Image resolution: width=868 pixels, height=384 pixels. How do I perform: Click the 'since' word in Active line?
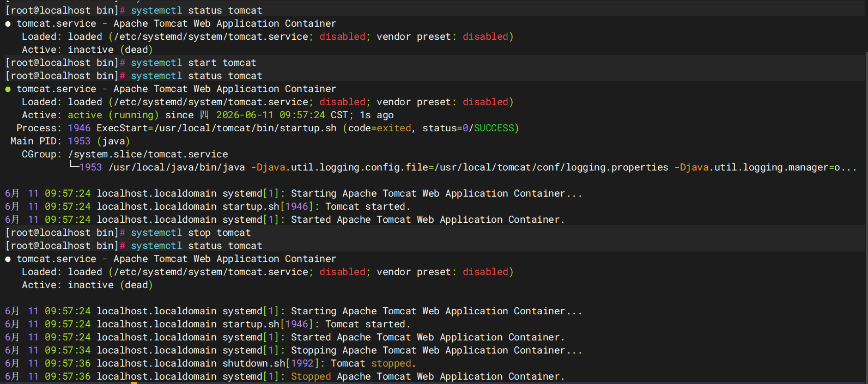pyautogui.click(x=179, y=115)
